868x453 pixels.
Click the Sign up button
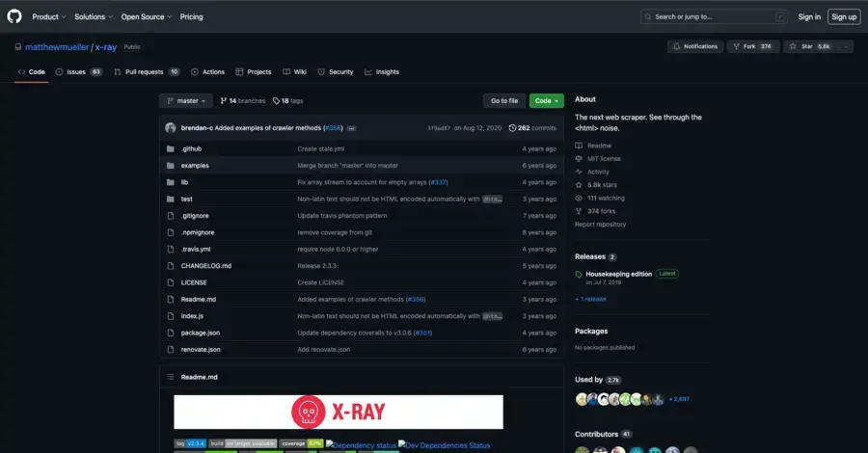(x=844, y=16)
